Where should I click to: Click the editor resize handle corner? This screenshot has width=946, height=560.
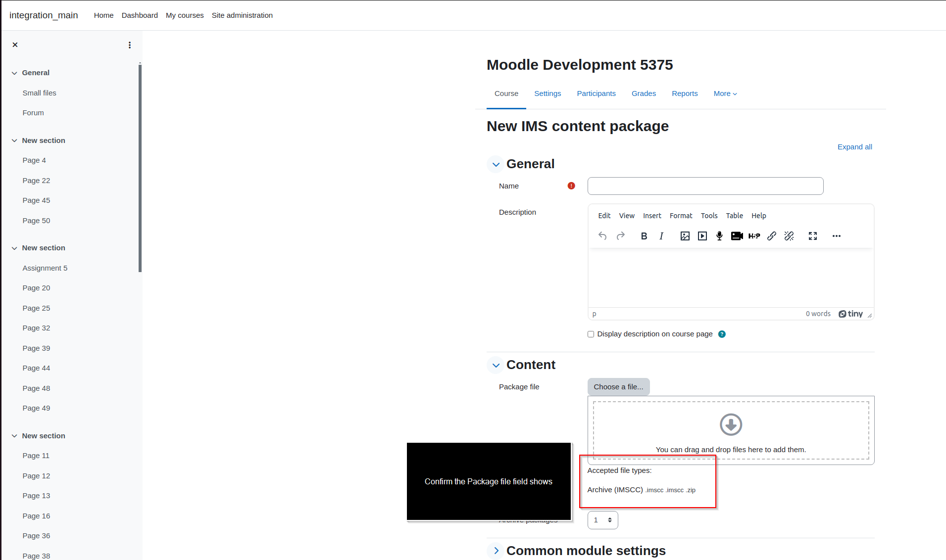click(x=870, y=315)
